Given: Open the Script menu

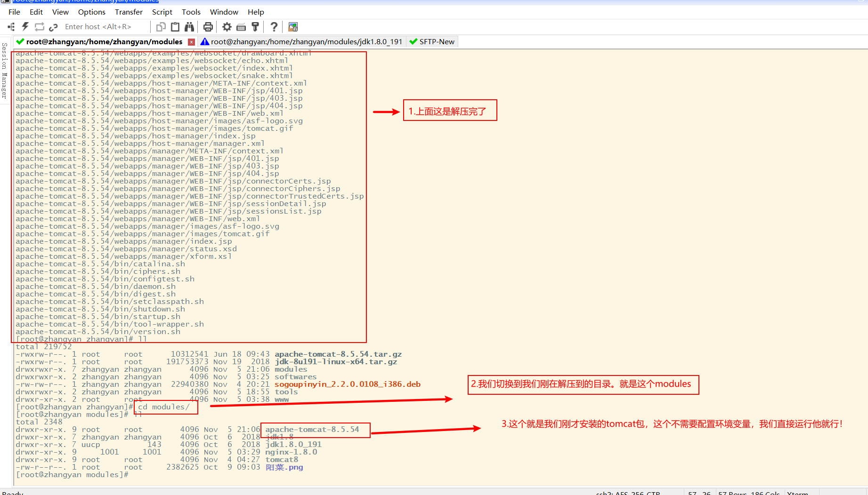Looking at the screenshot, I should coord(162,12).
